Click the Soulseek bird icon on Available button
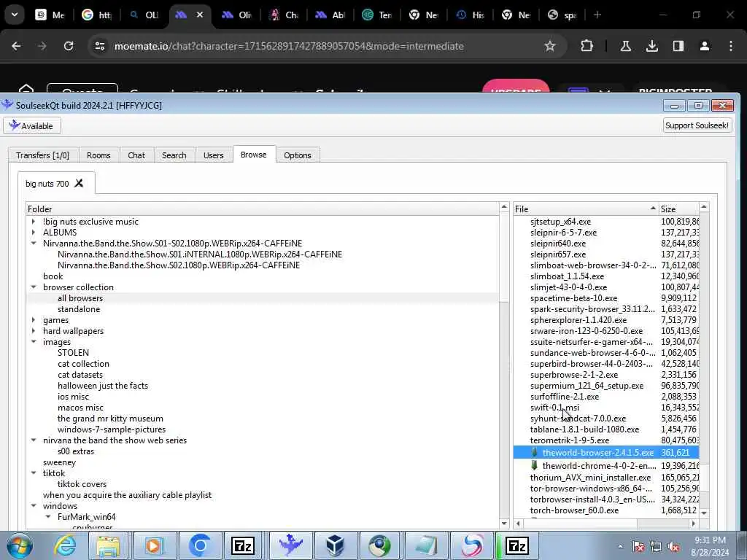This screenshot has width=747, height=560. [x=15, y=125]
